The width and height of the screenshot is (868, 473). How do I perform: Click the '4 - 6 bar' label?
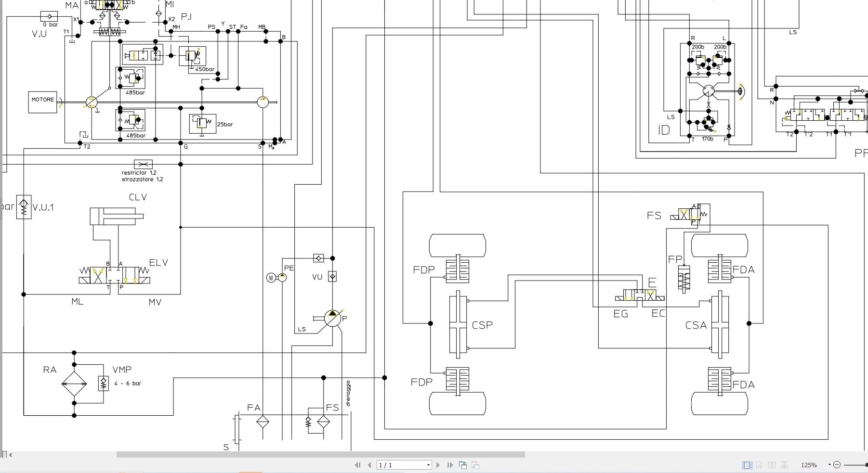pos(128,384)
